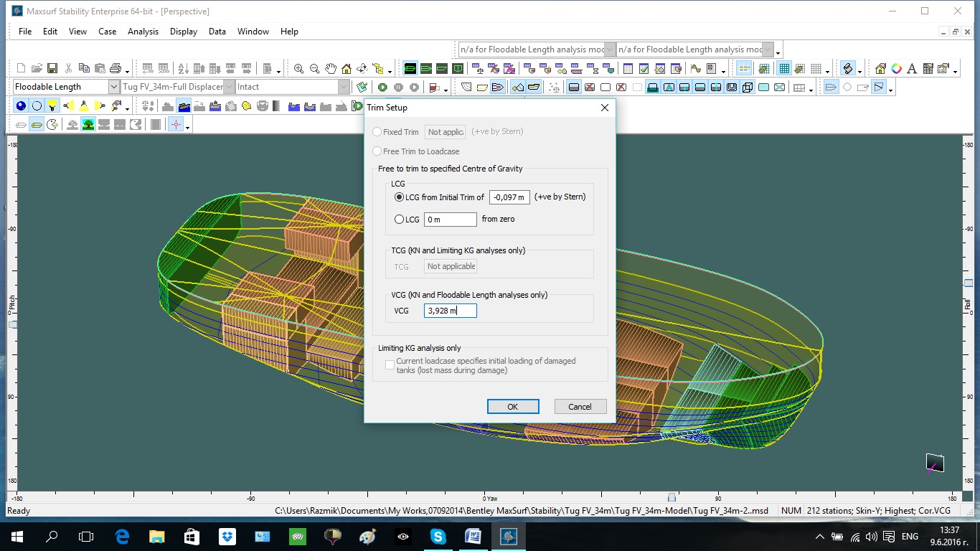
Task: Expand the Tug FV_34m loadcase dropdown
Action: pos(230,87)
